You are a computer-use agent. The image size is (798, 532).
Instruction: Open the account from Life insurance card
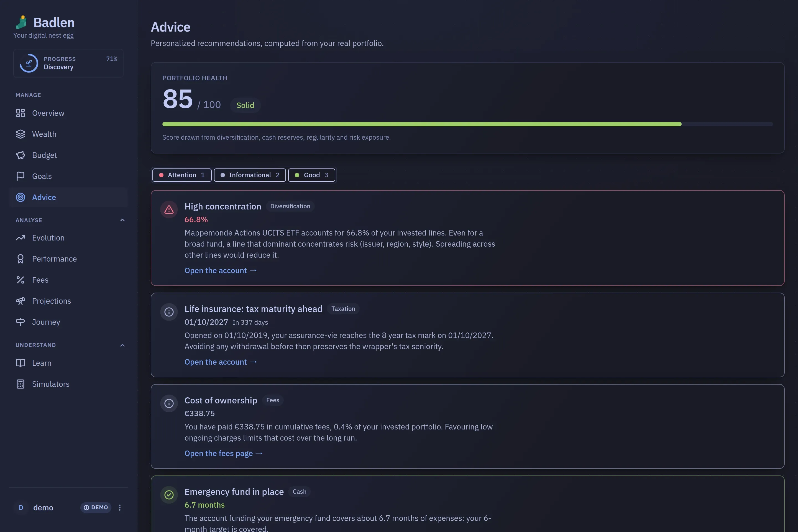[221, 362]
